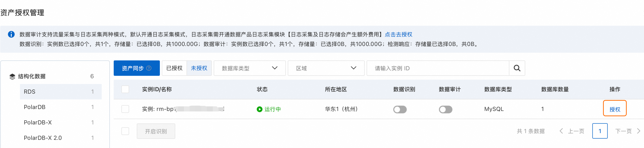This screenshot has width=644, height=148.
Task: Open the 区域 dropdown
Action: pyautogui.click(x=326, y=68)
